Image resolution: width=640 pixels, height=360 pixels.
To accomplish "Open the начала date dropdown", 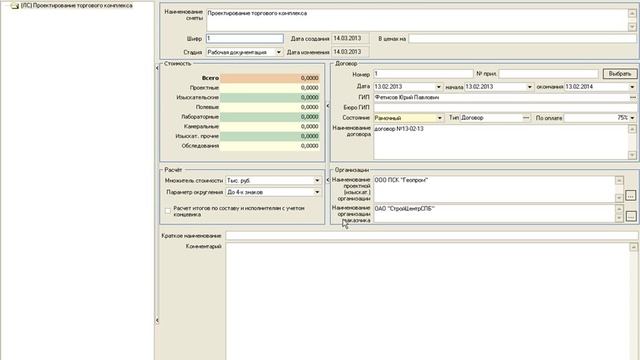I will pyautogui.click(x=529, y=87).
